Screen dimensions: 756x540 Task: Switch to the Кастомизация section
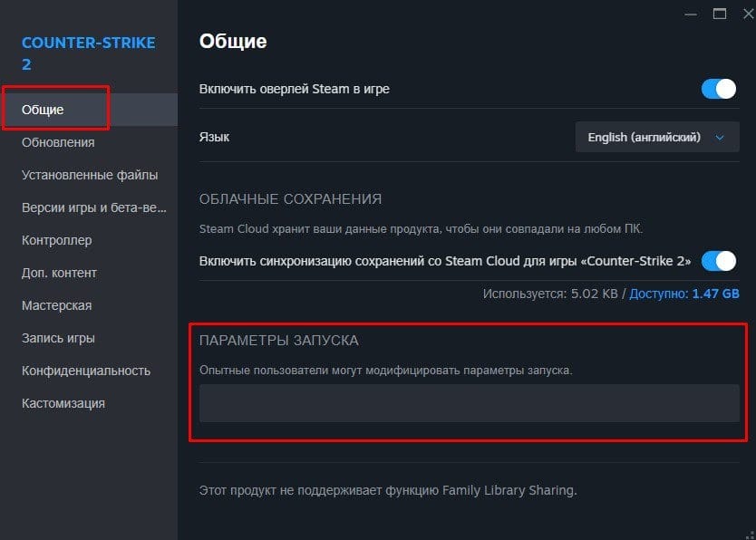[63, 403]
